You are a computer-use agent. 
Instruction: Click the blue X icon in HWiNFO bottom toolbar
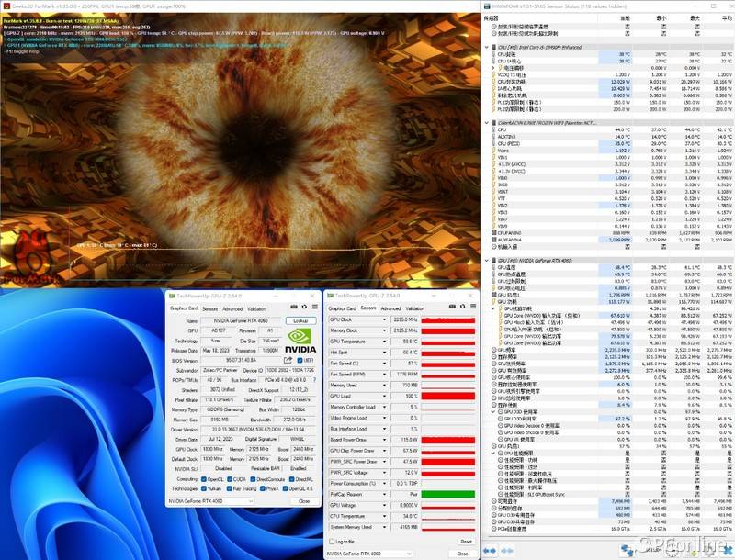[729, 551]
